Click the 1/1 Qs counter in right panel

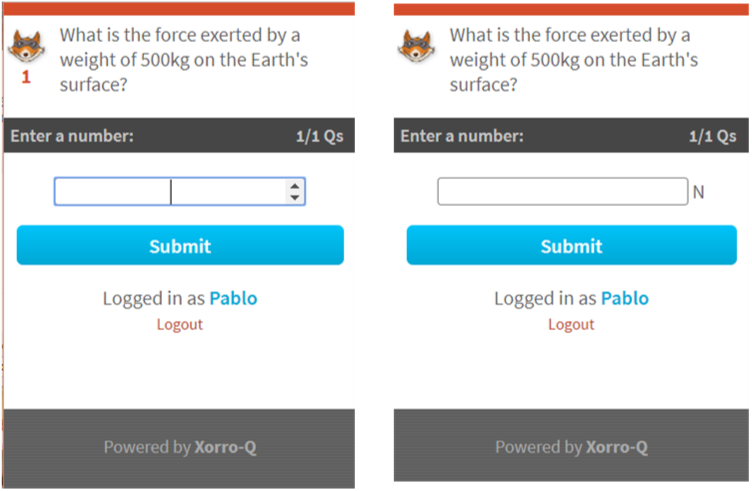coord(713,136)
